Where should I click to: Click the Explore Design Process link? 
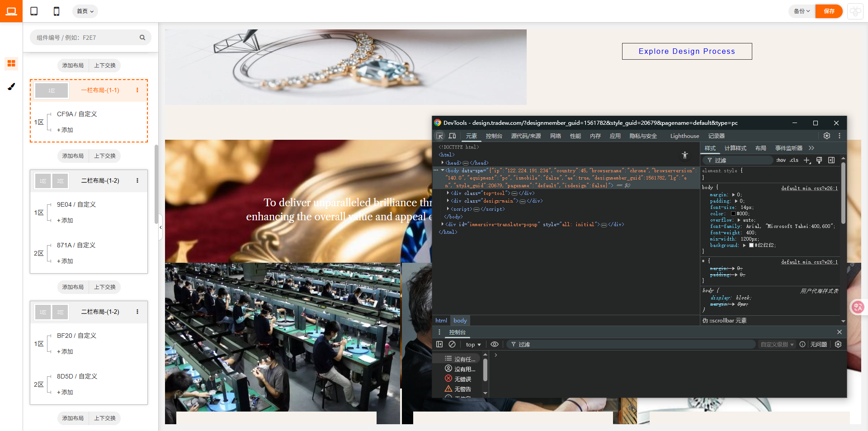tap(687, 52)
